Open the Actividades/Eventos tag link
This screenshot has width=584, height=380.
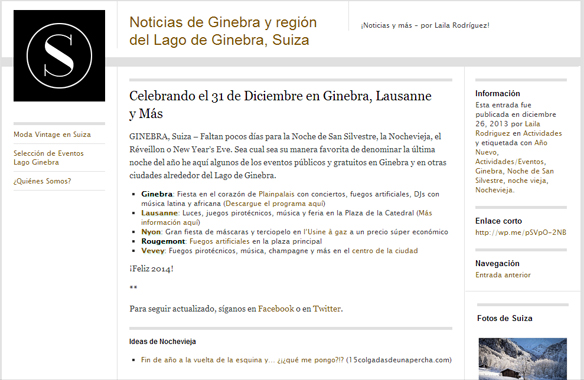click(x=509, y=162)
